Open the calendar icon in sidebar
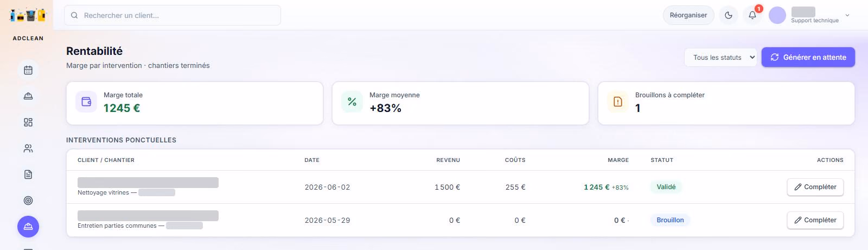Image resolution: width=868 pixels, height=250 pixels. (x=28, y=70)
